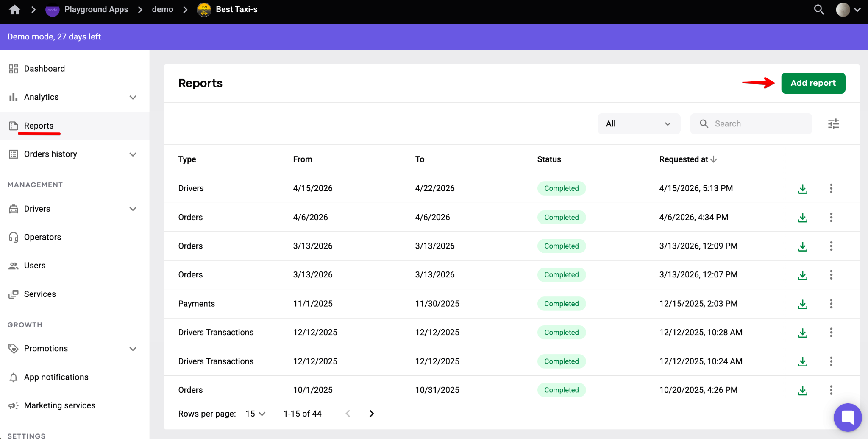Click the home icon in breadcrumb
The width and height of the screenshot is (868, 439).
(x=15, y=10)
